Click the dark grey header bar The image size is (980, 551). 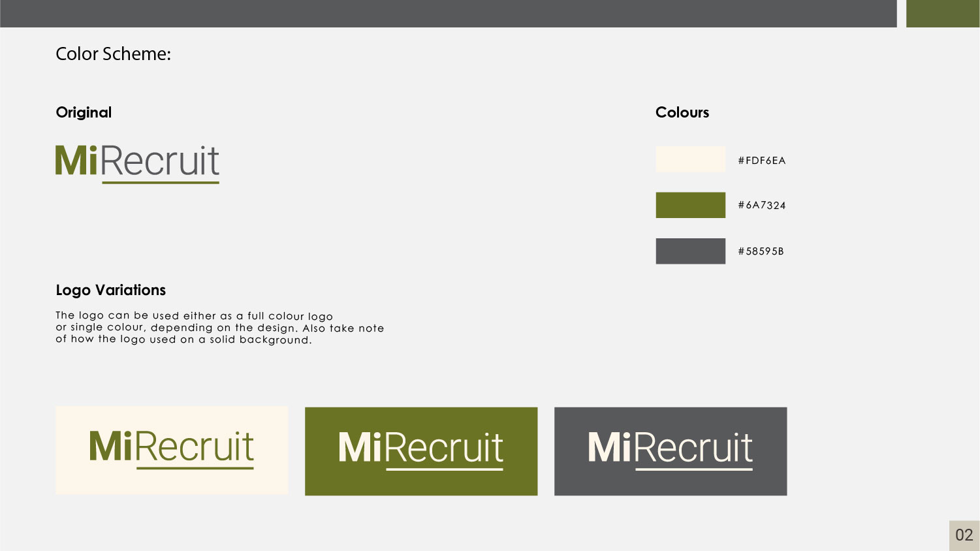pos(448,13)
